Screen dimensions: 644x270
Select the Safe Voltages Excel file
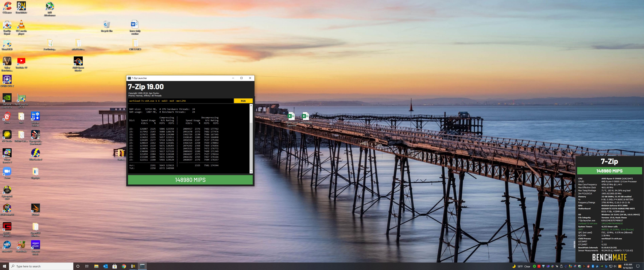(306, 118)
